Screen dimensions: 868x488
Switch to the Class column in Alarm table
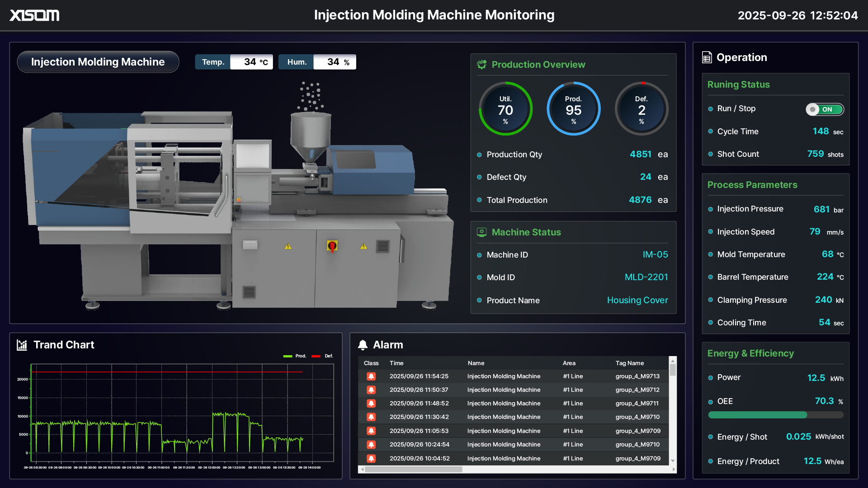tap(371, 363)
